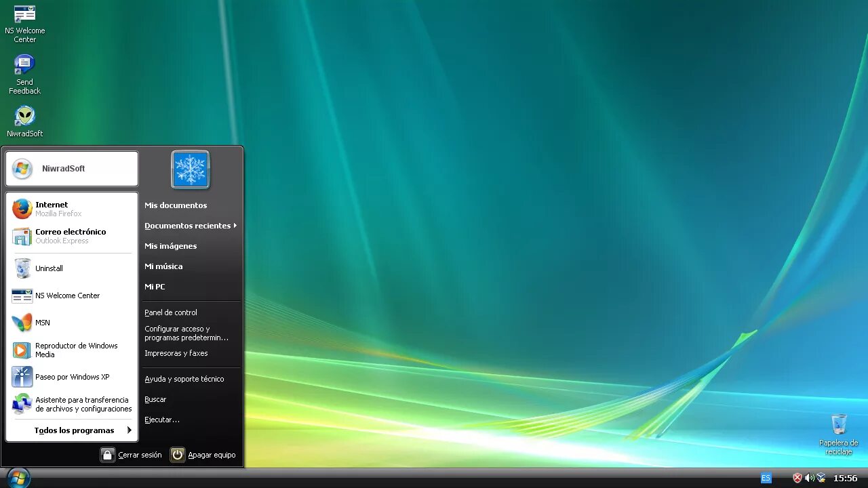
Task: Select the Send Feedback desktop icon
Action: [24, 75]
